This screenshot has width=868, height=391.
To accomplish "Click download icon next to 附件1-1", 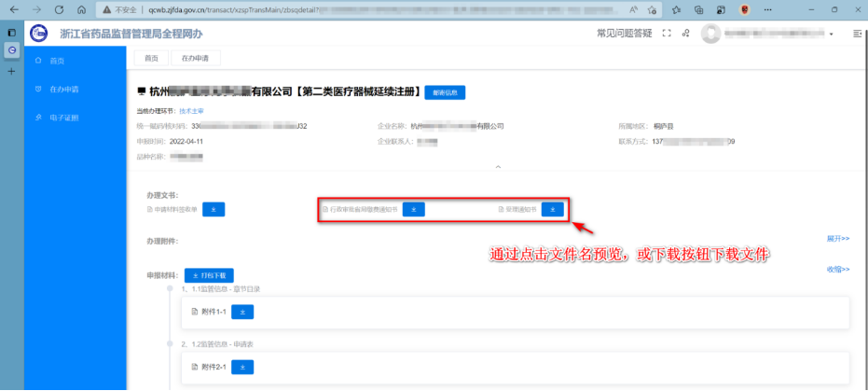I will click(242, 312).
